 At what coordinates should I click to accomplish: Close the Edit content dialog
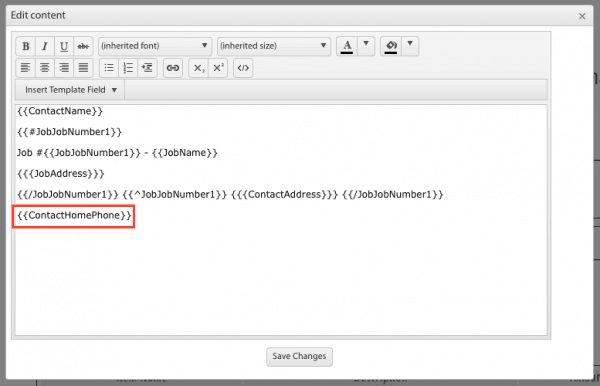click(582, 16)
